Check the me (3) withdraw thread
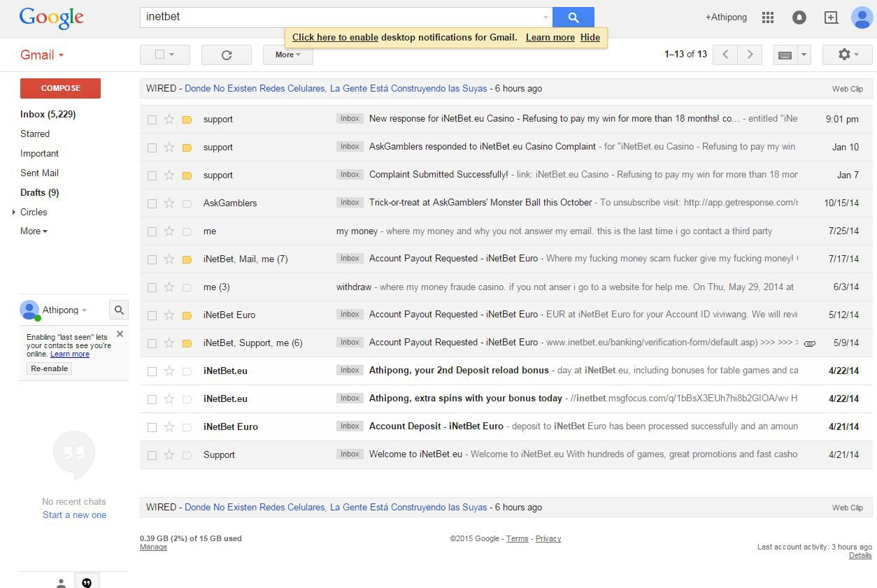Screen dimensions: 877x588 point(152,287)
